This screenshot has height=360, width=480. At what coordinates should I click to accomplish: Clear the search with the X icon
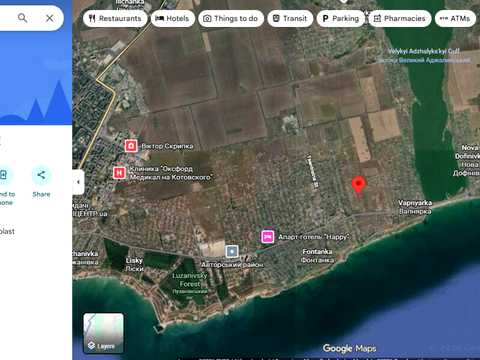coord(50,18)
